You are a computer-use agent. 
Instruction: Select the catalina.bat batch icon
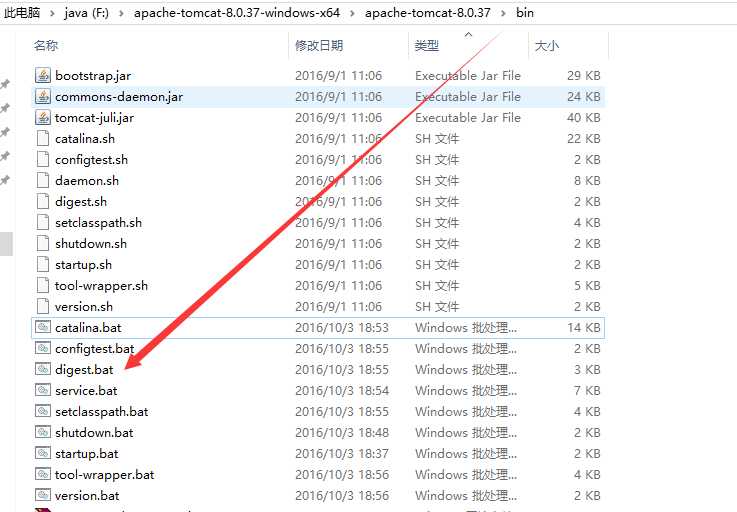pos(43,327)
